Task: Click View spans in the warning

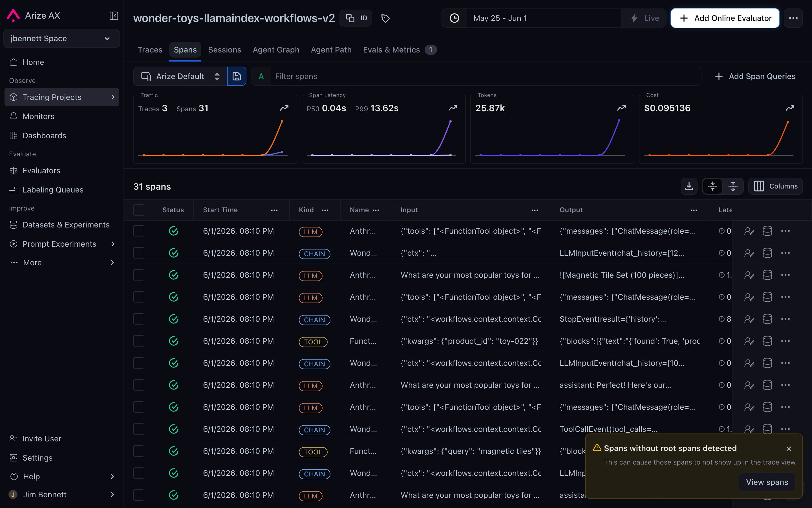Action: 767,482
